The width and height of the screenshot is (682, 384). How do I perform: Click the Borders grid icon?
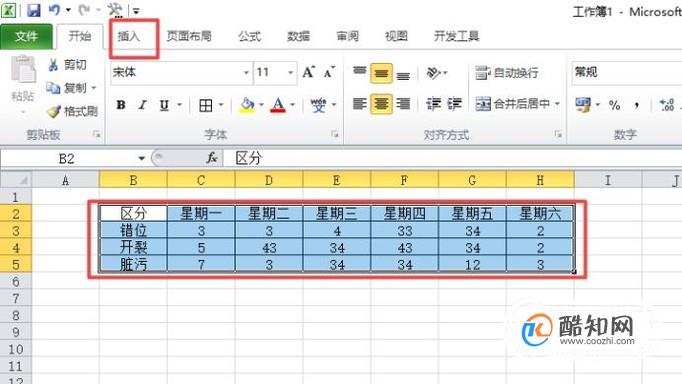click(206, 105)
